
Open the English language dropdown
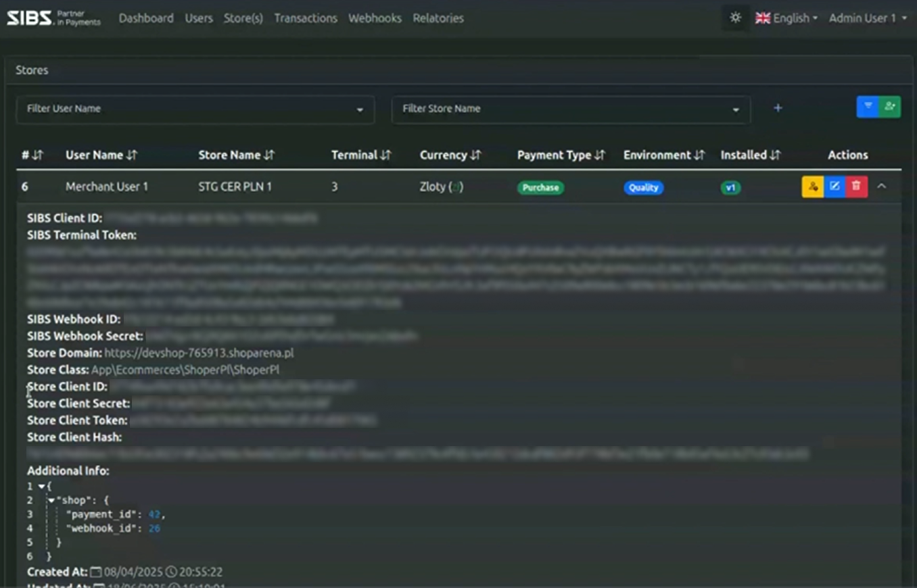pyautogui.click(x=786, y=18)
